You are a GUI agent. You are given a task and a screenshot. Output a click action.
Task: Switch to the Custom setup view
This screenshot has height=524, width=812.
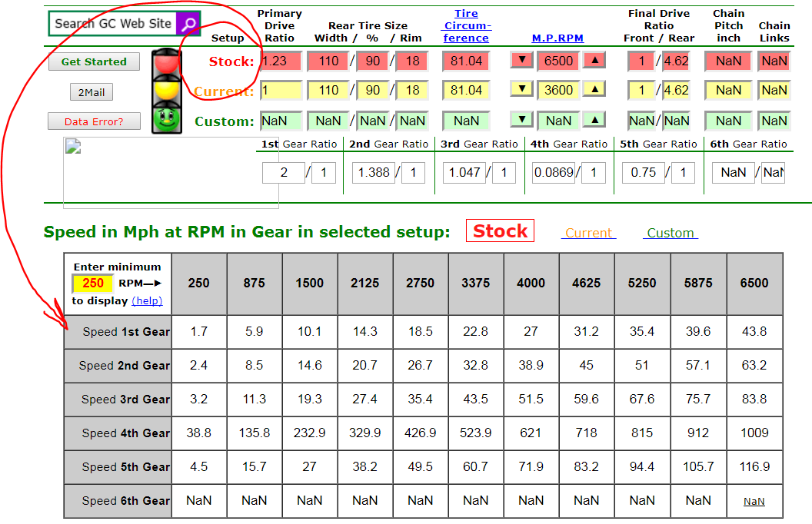coord(670,233)
